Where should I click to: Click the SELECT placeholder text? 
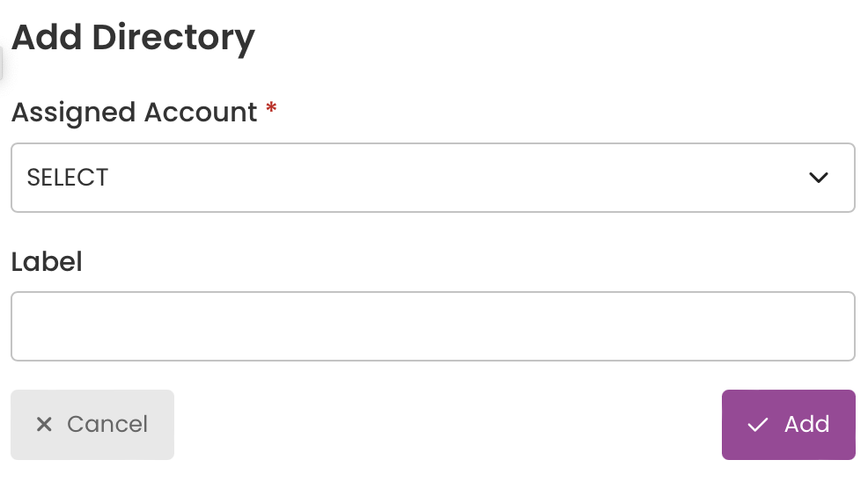tap(68, 178)
